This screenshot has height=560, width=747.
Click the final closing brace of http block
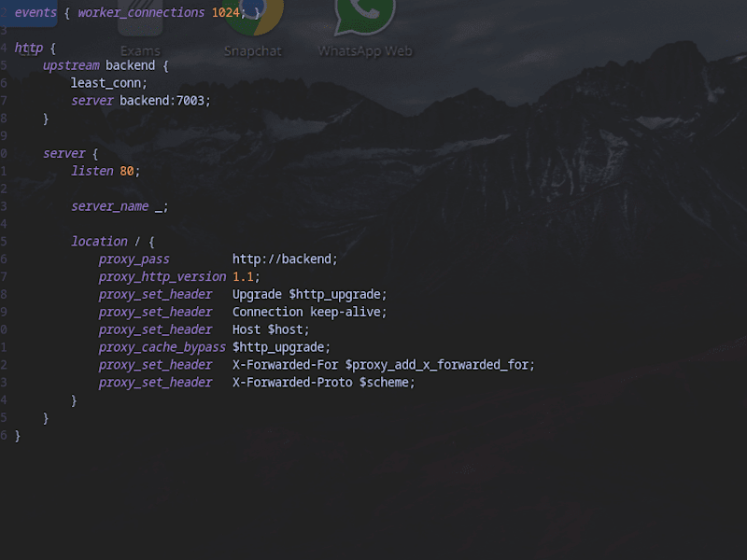click(x=18, y=436)
